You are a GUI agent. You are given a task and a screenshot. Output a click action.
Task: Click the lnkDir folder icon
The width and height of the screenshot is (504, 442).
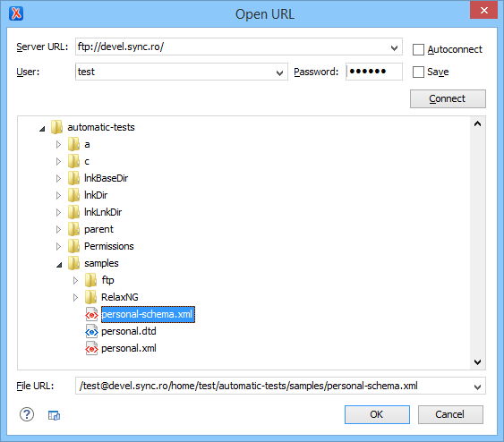pyautogui.click(x=74, y=195)
